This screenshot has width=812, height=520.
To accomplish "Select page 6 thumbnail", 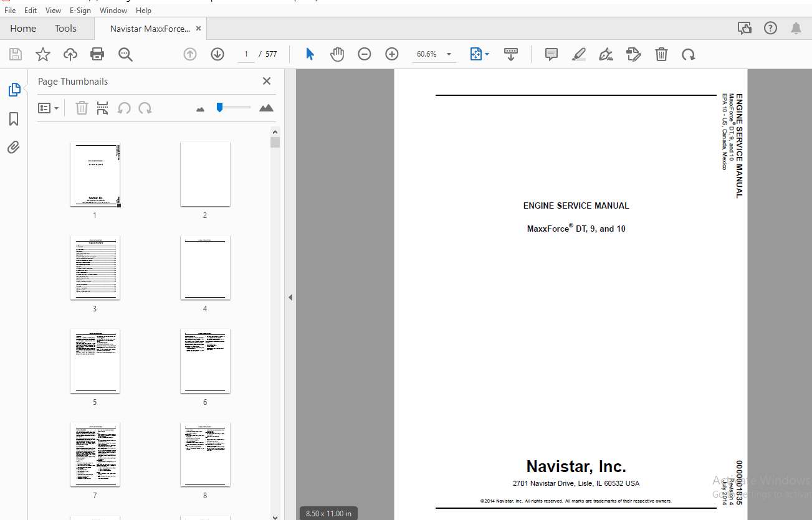I will coord(205,361).
